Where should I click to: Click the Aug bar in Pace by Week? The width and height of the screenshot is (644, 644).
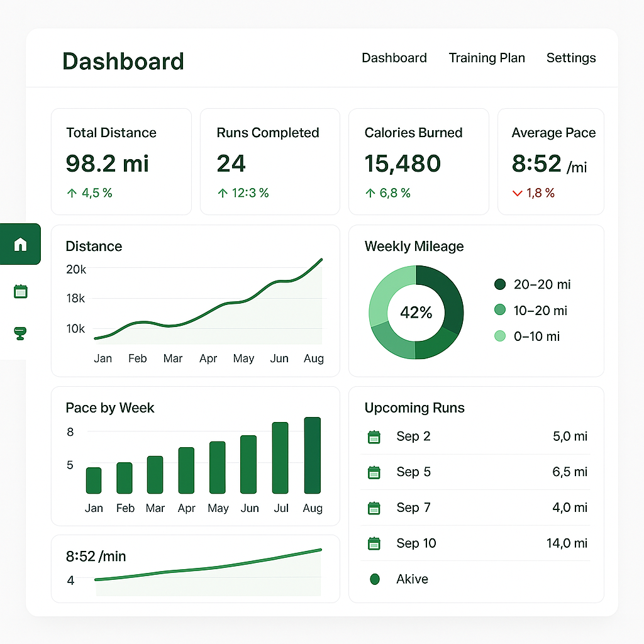[312, 455]
